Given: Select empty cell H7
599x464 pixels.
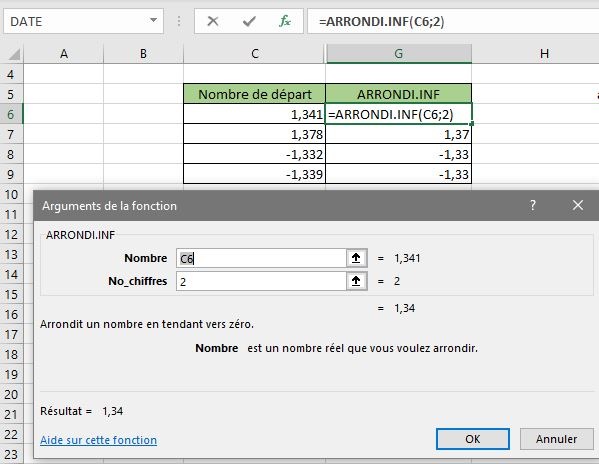Looking at the screenshot, I should click(535, 134).
